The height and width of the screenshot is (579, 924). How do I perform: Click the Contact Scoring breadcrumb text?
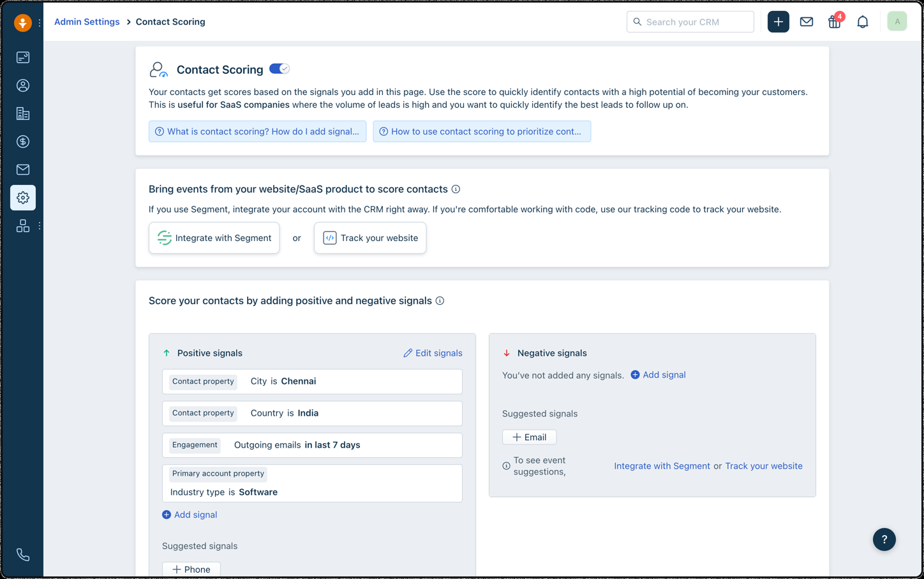click(x=170, y=22)
